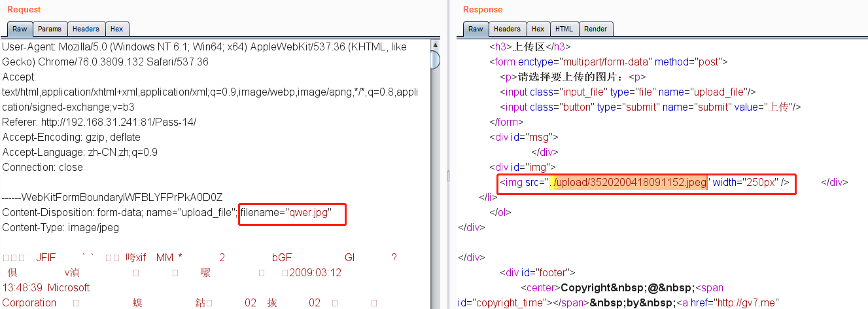Screen dimensions: 868x309
Task: Click the Request panel title
Action: click(24, 10)
